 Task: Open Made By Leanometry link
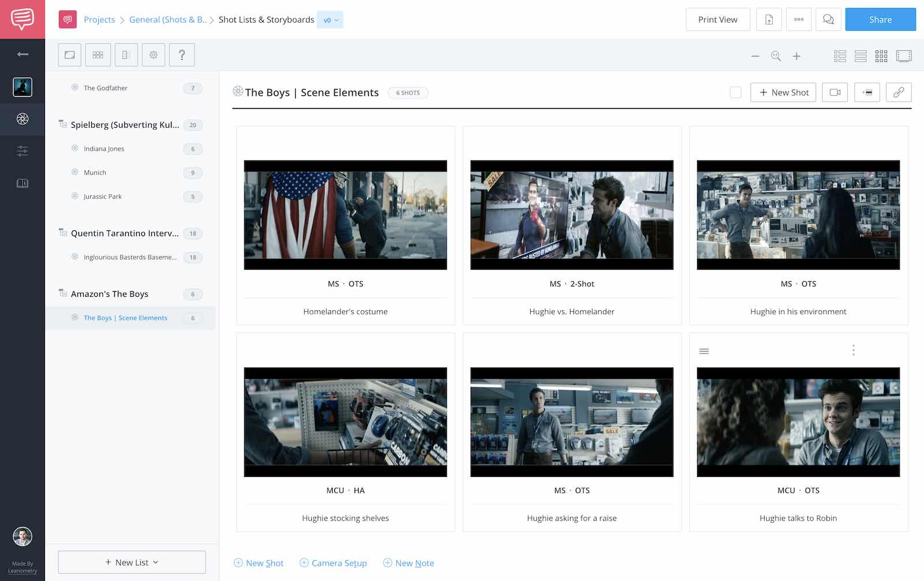pos(23,567)
